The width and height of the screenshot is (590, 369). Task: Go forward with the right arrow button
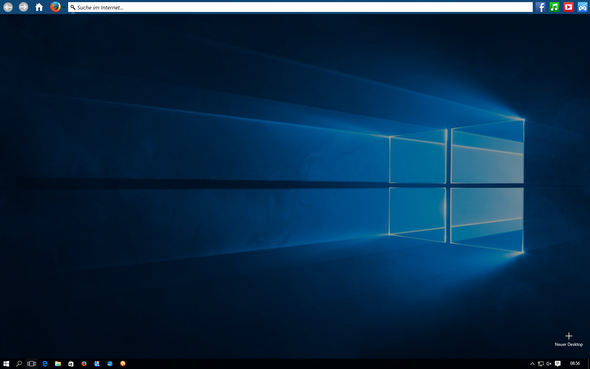pos(23,7)
